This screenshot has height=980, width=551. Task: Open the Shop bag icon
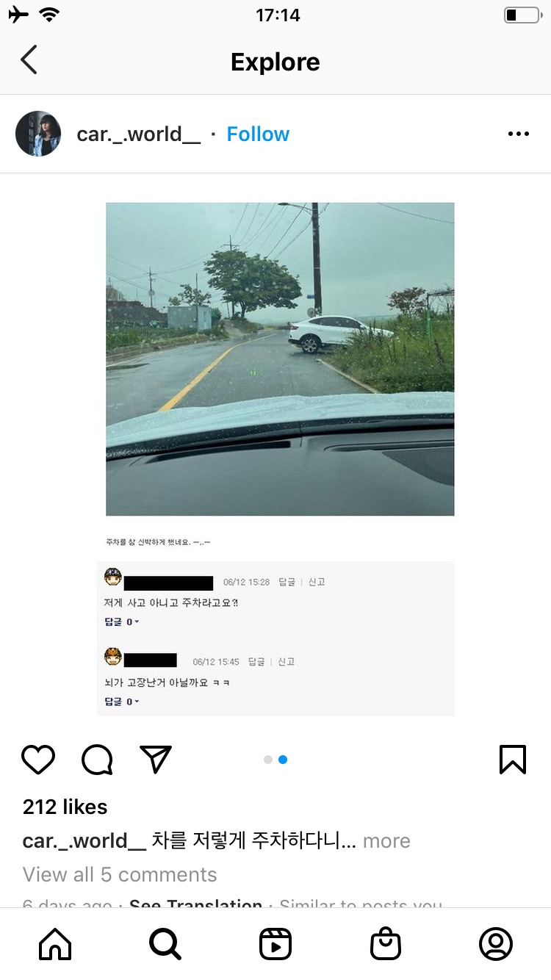[386, 944]
